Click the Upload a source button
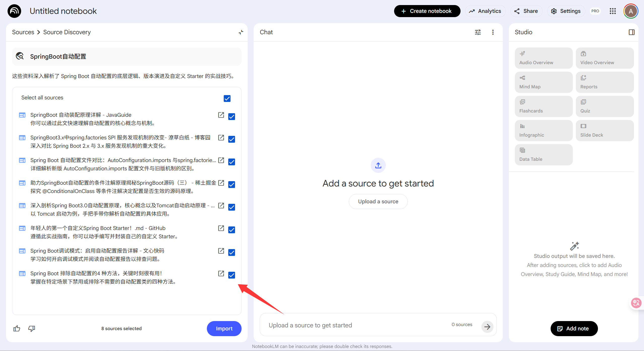The height and width of the screenshot is (351, 644). [378, 202]
